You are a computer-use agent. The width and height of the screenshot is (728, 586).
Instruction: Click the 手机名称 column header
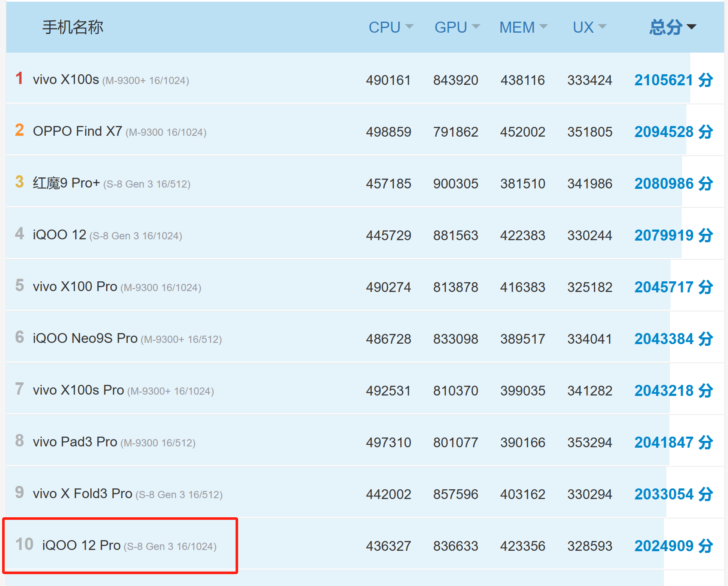point(73,27)
